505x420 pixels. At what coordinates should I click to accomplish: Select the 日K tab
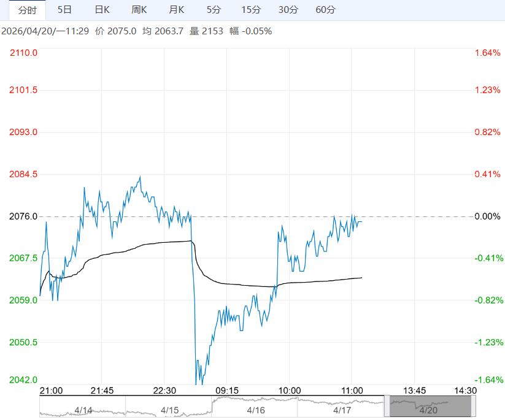pos(102,10)
